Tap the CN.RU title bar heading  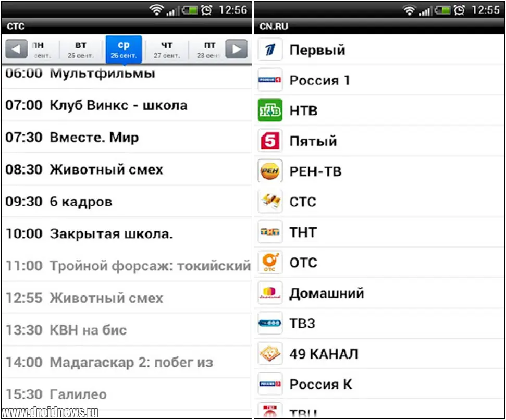[x=274, y=26]
